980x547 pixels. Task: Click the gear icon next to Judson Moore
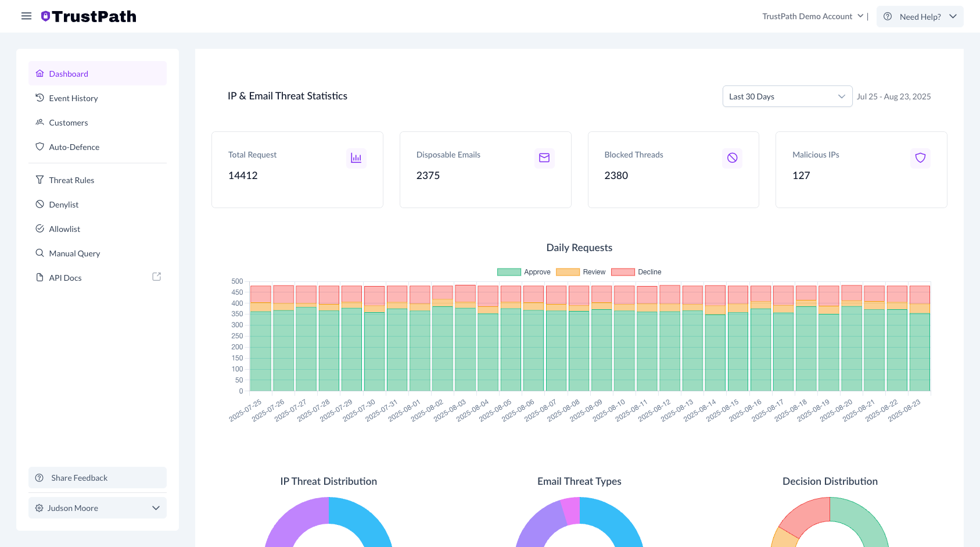click(x=40, y=508)
